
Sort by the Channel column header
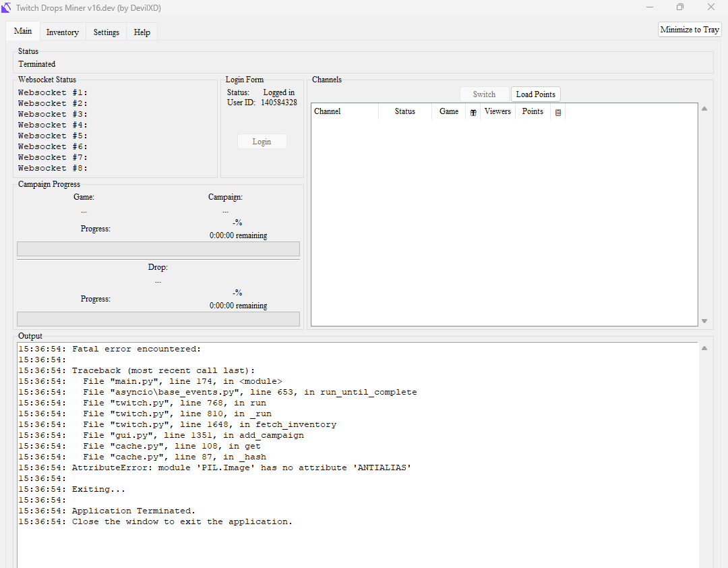pos(327,111)
